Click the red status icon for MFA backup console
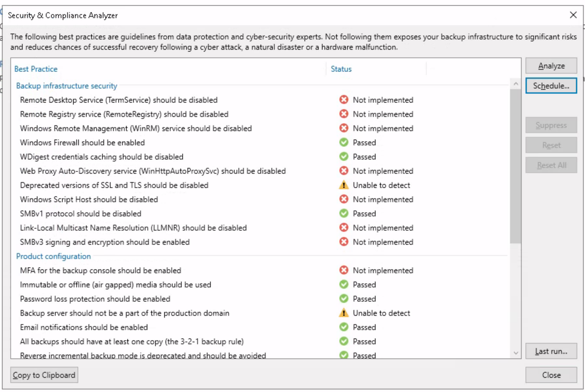 click(344, 270)
